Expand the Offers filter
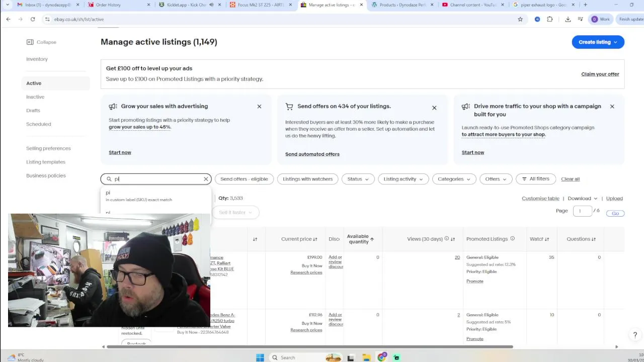644x362 pixels. [x=496, y=179]
